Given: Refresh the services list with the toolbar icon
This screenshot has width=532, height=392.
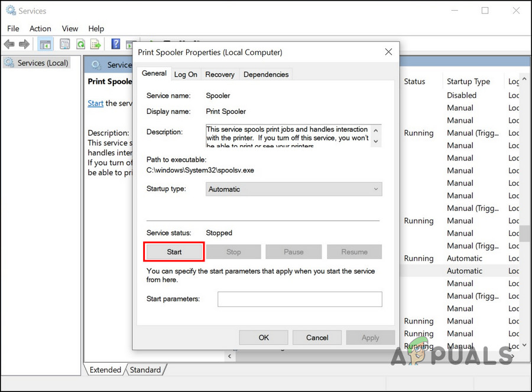Looking at the screenshot, I should pos(81,44).
